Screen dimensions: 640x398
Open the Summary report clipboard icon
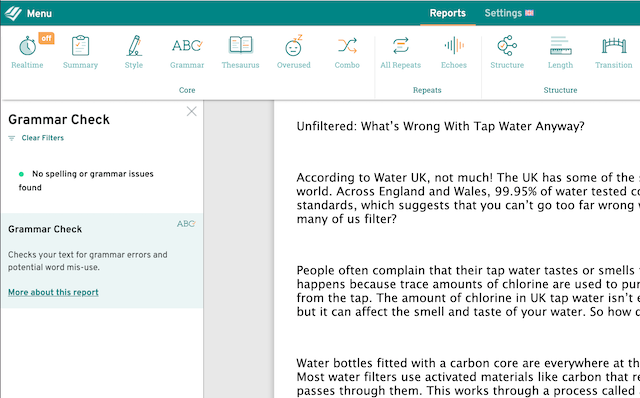point(80,45)
